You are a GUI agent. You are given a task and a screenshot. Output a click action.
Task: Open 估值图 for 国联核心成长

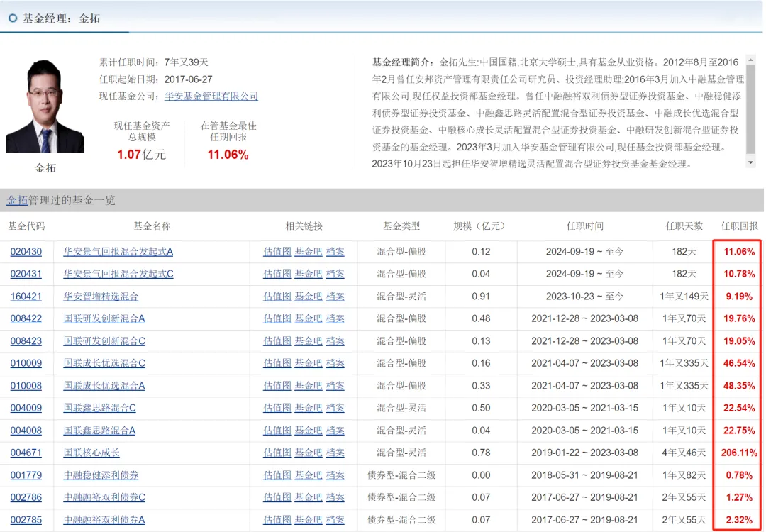[x=277, y=453]
